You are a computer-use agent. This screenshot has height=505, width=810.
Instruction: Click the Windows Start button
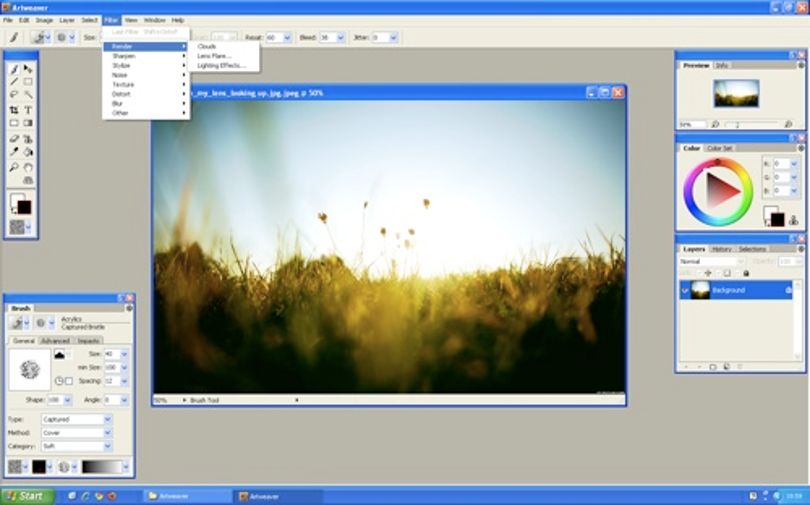27,496
